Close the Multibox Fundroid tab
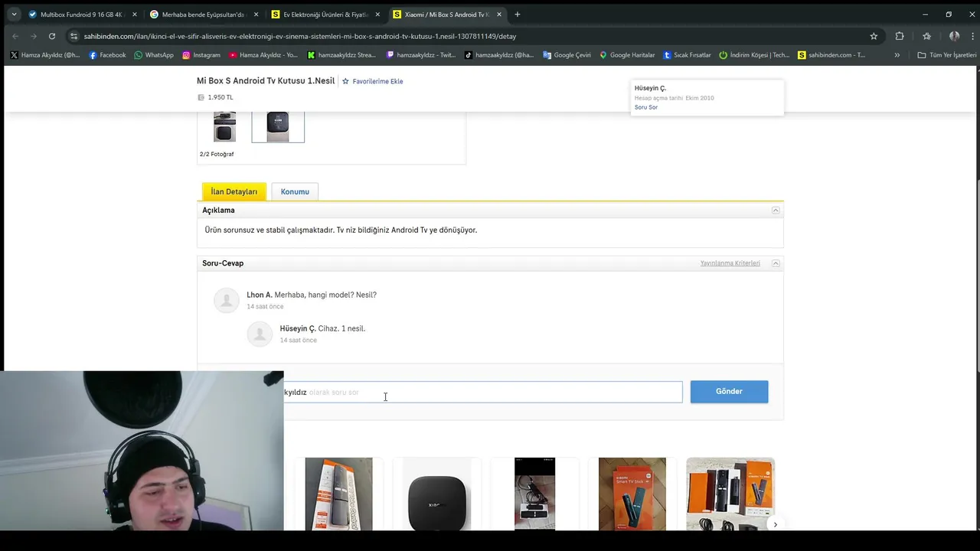This screenshot has height=551, width=980. [134, 15]
